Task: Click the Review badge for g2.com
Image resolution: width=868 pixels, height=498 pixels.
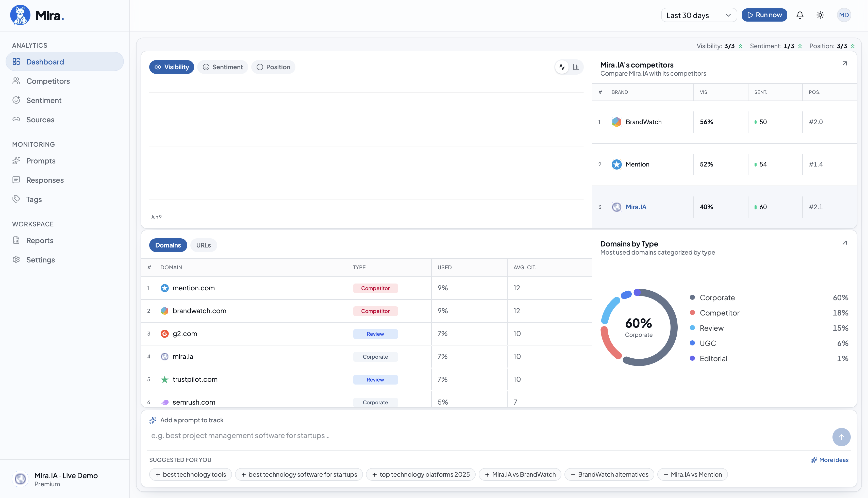Action: (x=375, y=334)
